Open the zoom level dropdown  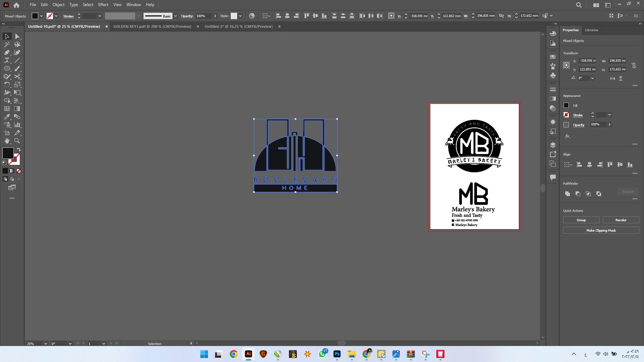pyautogui.click(x=45, y=344)
